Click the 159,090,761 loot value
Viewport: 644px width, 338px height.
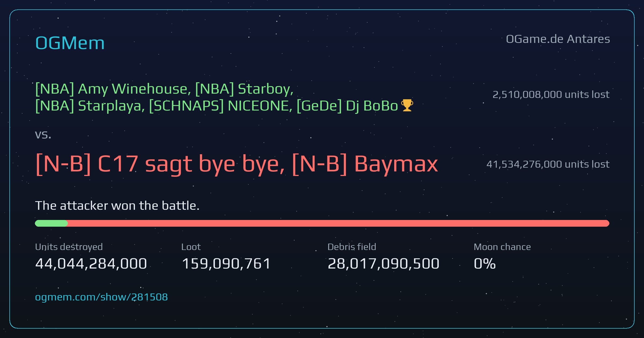(x=226, y=263)
